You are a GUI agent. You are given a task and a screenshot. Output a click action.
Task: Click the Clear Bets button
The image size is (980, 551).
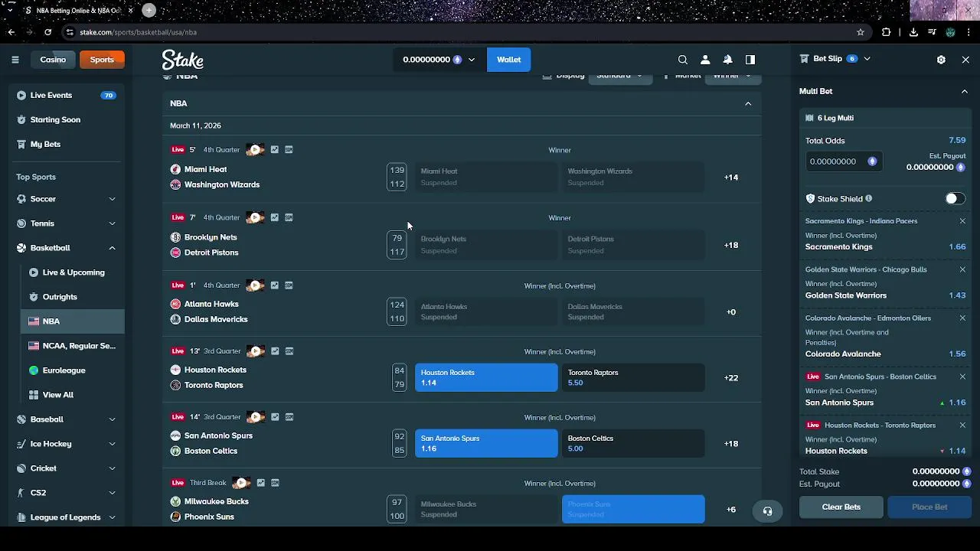[x=841, y=507]
